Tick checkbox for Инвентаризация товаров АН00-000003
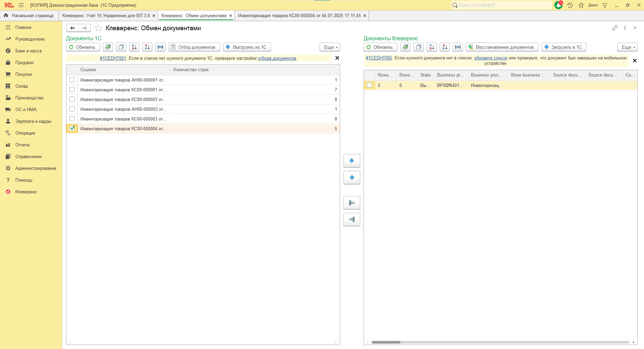The width and height of the screenshot is (644, 349). pos(72,109)
